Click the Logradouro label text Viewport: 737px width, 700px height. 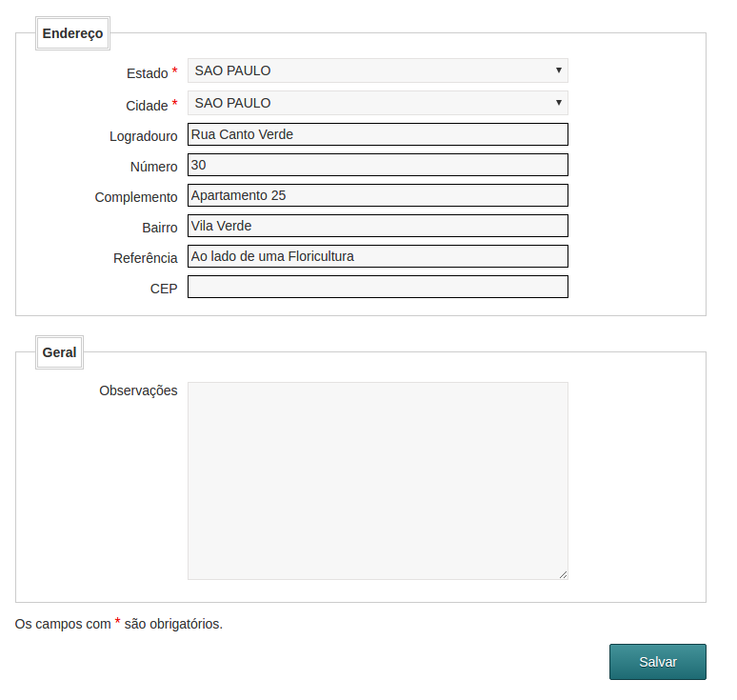tap(143, 136)
